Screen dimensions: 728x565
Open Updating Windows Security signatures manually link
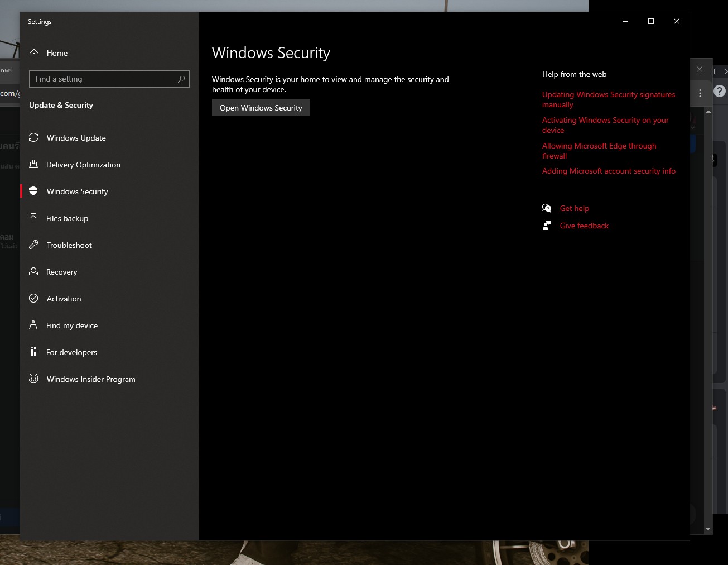(x=609, y=99)
